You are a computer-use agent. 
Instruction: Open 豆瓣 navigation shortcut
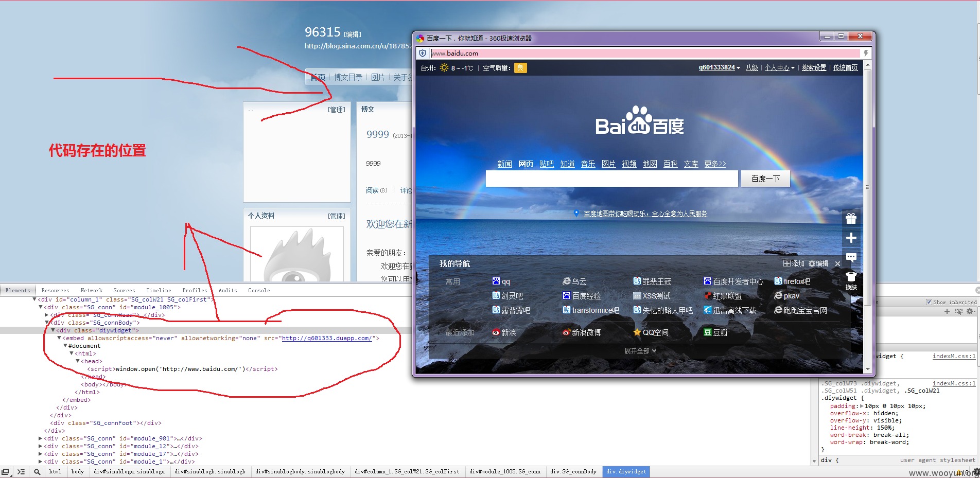(715, 332)
